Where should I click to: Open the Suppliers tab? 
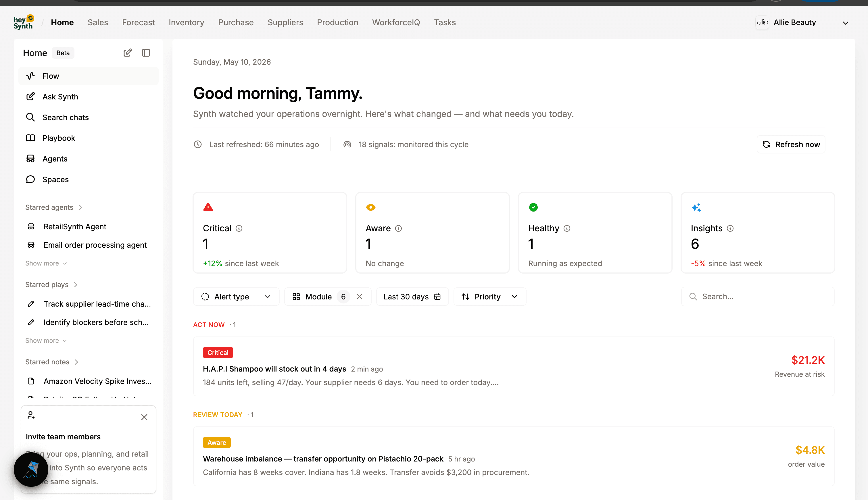pos(285,22)
